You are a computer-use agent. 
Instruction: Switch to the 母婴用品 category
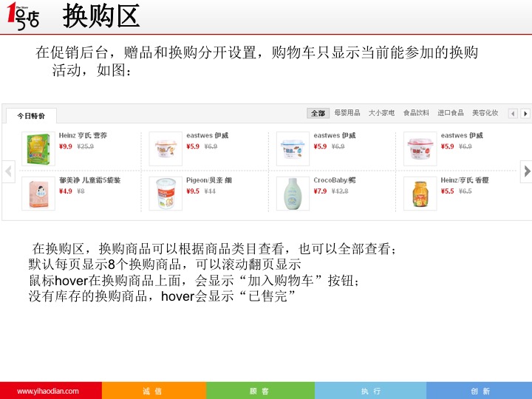click(x=347, y=113)
